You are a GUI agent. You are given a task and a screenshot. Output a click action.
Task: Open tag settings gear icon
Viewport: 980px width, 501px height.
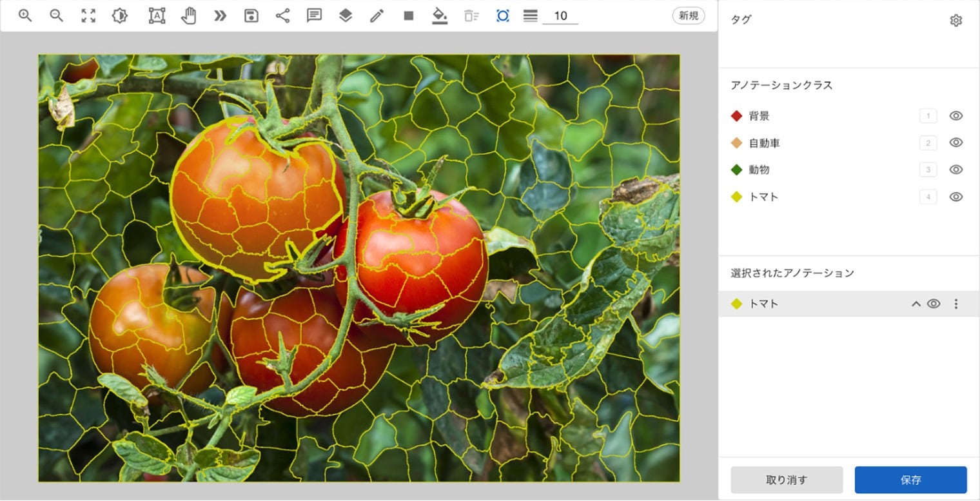956,21
